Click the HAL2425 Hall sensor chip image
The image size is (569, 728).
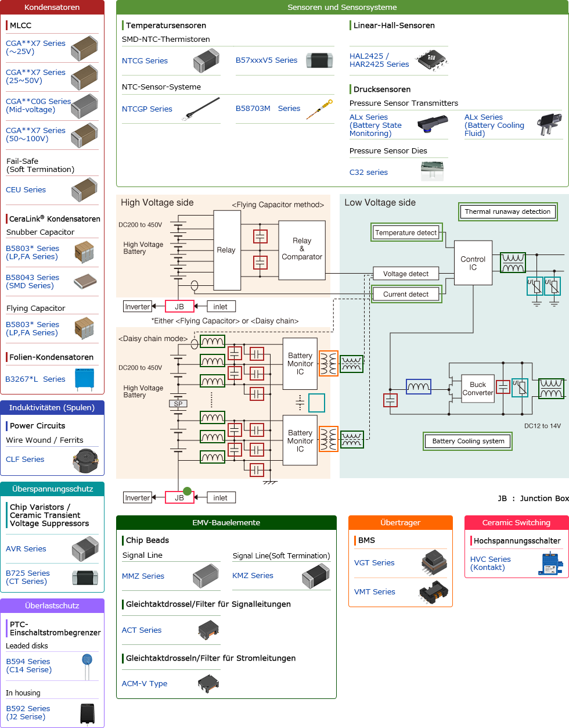click(x=431, y=60)
